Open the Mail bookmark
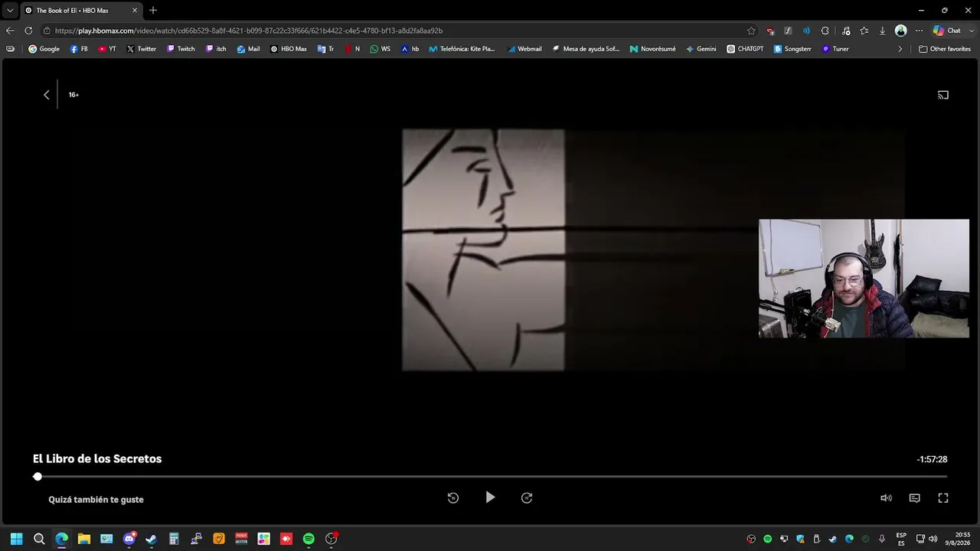This screenshot has height=551, width=980. [248, 49]
